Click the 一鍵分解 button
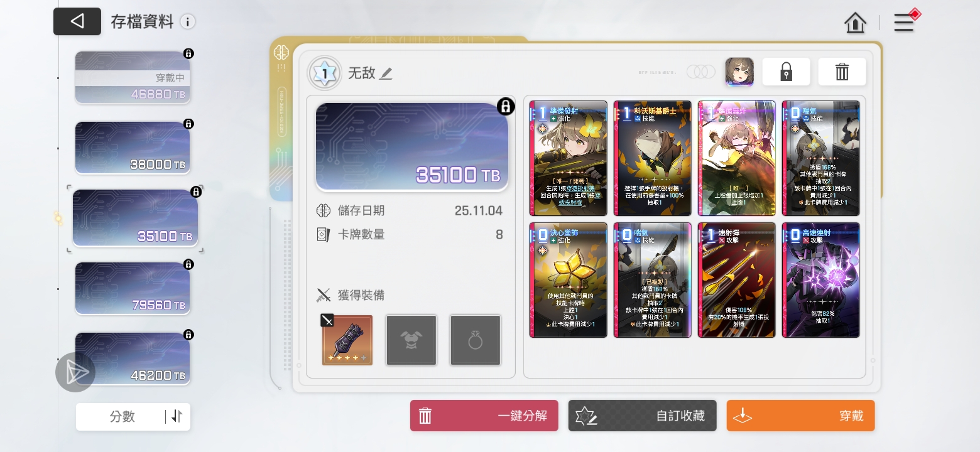Viewport: 980px width, 452px height. (484, 416)
